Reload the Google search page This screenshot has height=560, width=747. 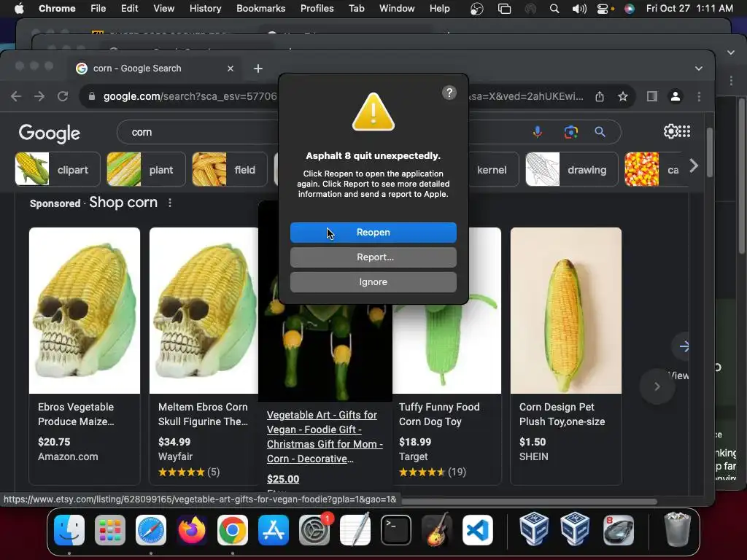63,97
